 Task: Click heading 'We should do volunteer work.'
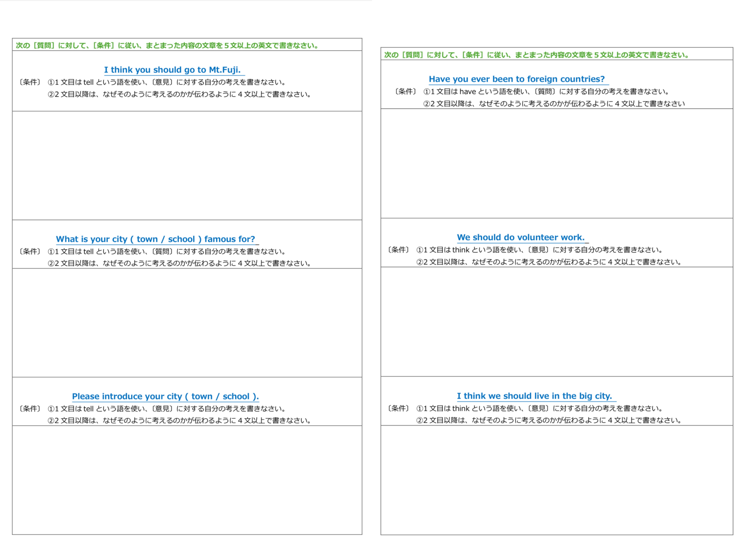(521, 237)
